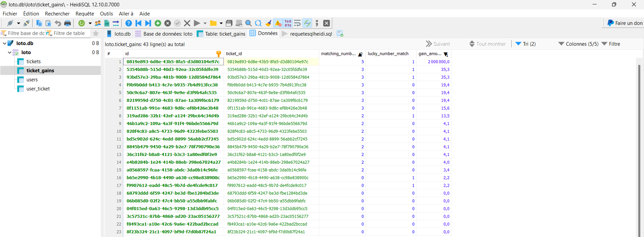Screen dimensions: 644x237
Task: Click the print icon
Action: (x=68, y=23)
